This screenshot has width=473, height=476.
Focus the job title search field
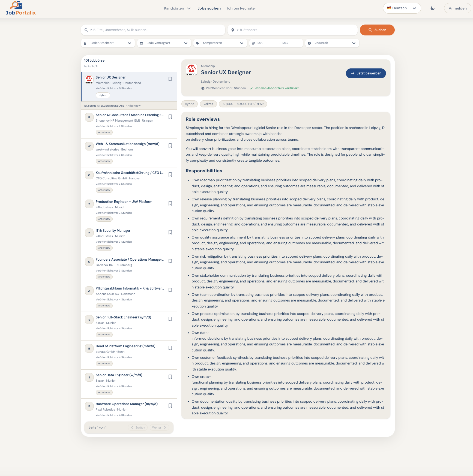[153, 30]
